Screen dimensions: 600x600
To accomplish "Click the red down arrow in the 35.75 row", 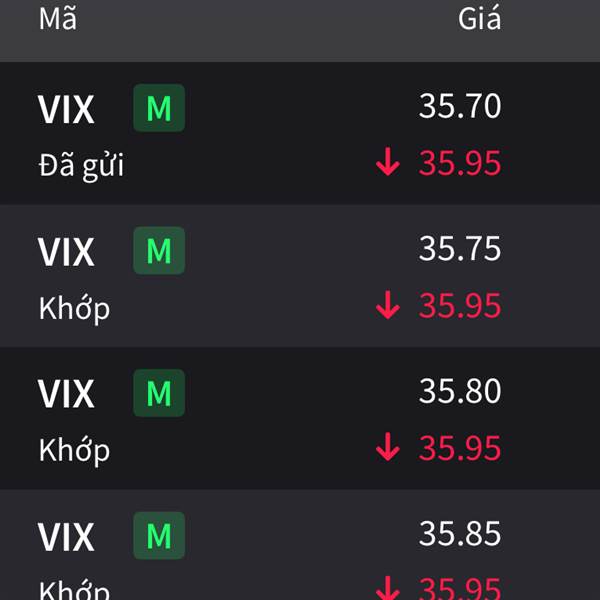I will click(388, 305).
